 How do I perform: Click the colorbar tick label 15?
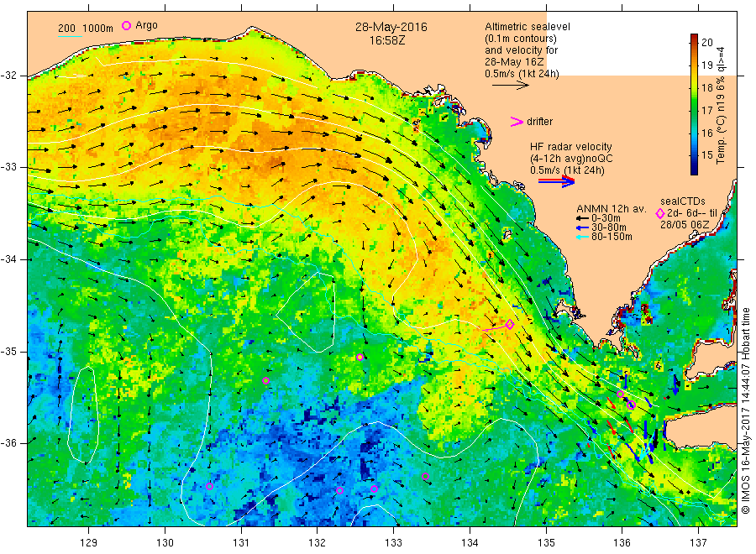click(706, 155)
